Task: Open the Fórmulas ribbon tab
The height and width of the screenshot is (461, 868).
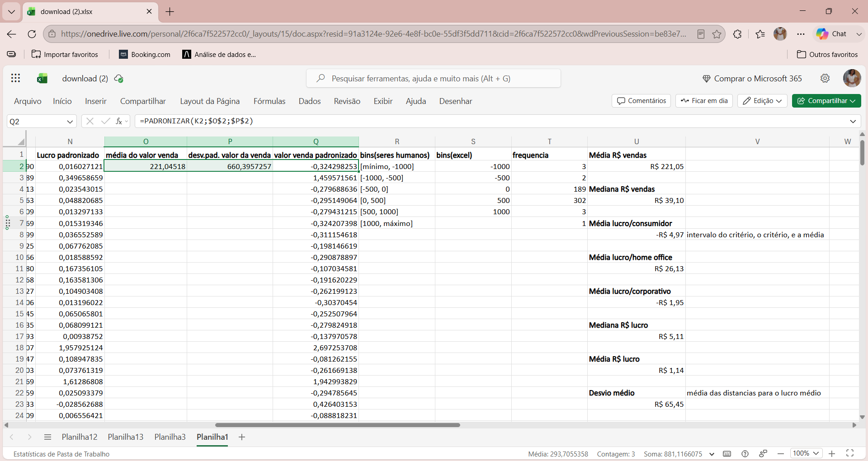Action: tap(269, 101)
